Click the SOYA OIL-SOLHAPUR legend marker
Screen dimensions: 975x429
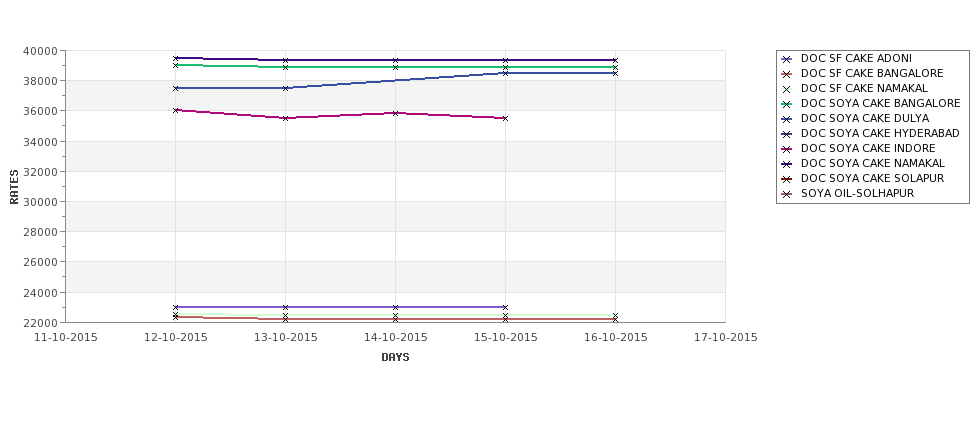point(787,194)
